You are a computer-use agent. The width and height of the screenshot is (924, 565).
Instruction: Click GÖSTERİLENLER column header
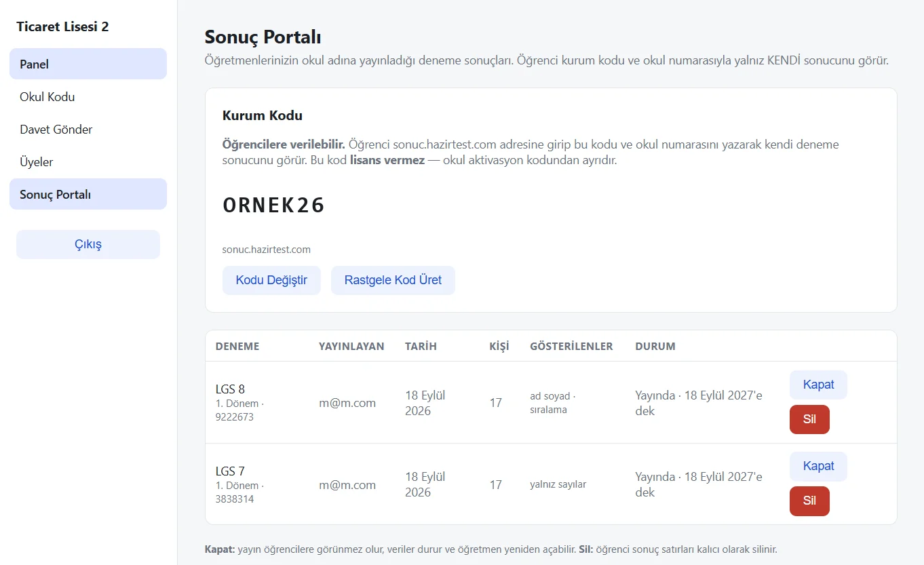point(571,346)
